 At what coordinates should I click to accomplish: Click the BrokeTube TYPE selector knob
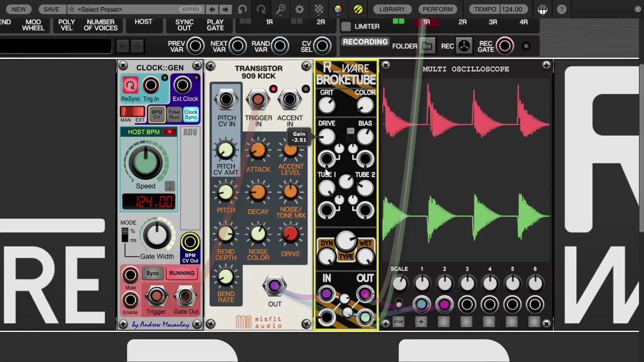(346, 241)
